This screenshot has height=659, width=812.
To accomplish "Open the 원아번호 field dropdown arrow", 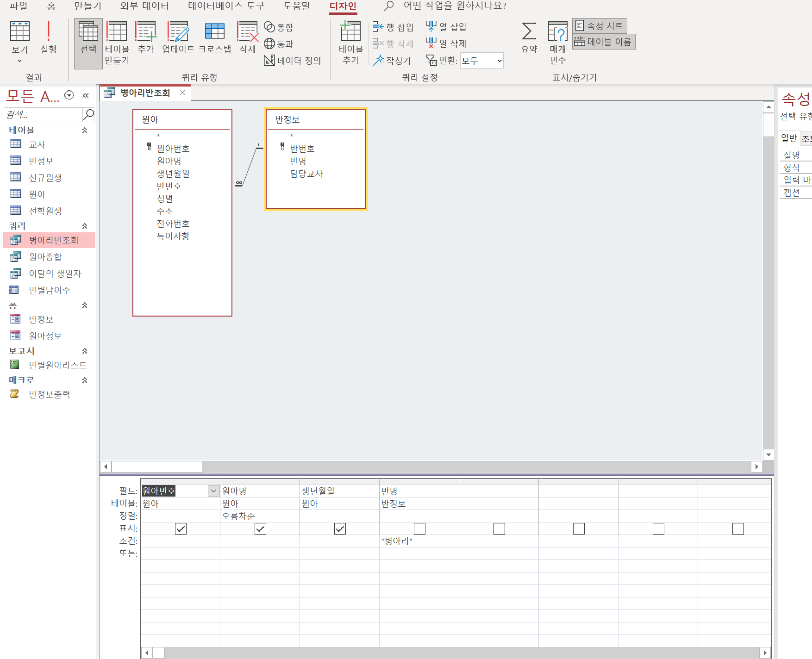I will click(x=213, y=491).
